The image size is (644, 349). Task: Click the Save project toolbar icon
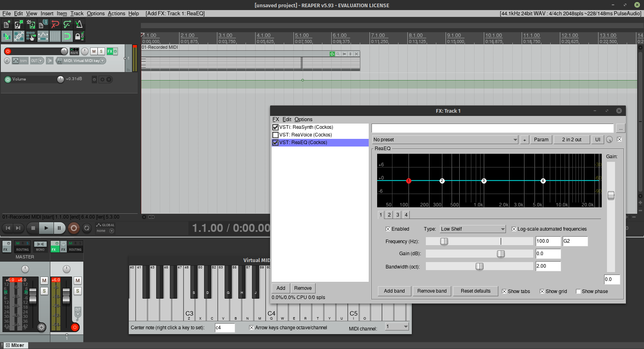[x=31, y=25]
